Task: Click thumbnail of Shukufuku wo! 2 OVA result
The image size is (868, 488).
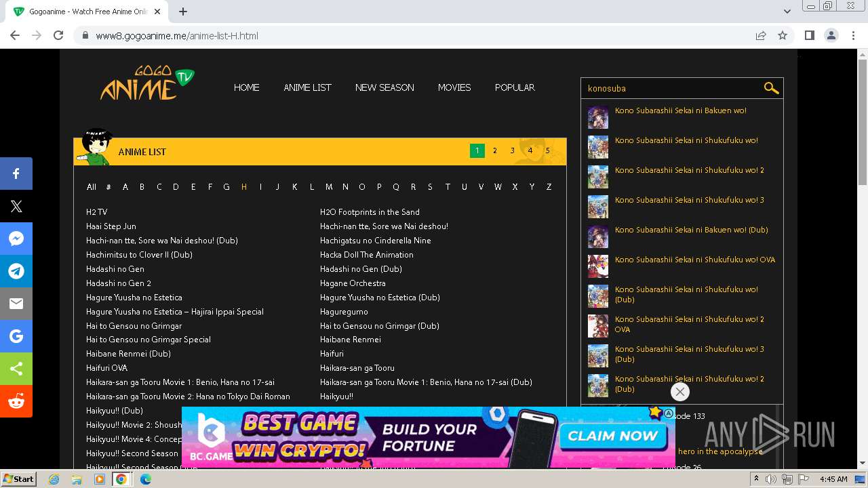Action: (598, 326)
